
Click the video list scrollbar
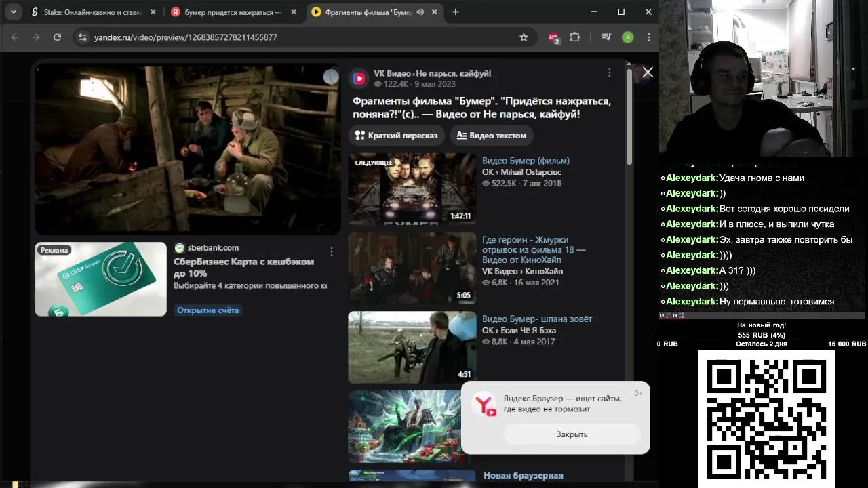click(629, 115)
